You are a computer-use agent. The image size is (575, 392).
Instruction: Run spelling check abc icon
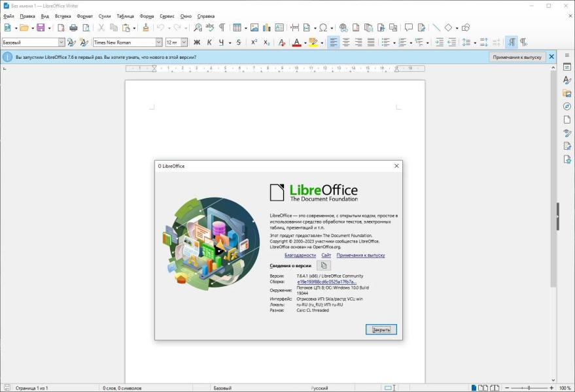tap(210, 27)
